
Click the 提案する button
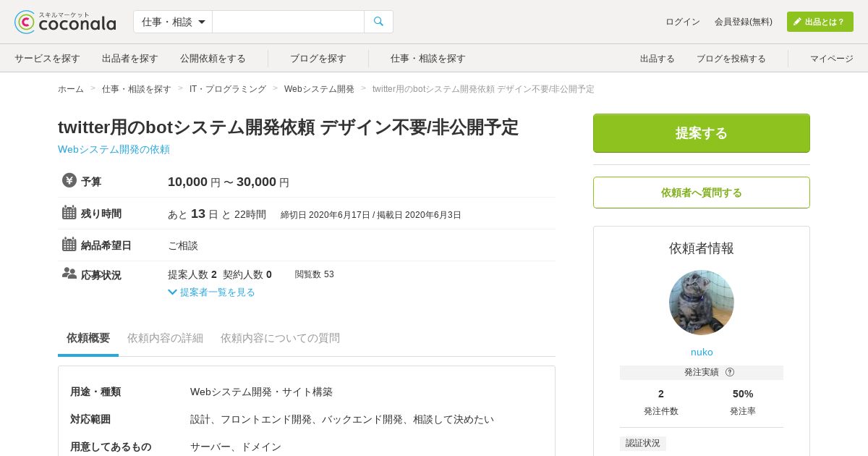point(702,133)
